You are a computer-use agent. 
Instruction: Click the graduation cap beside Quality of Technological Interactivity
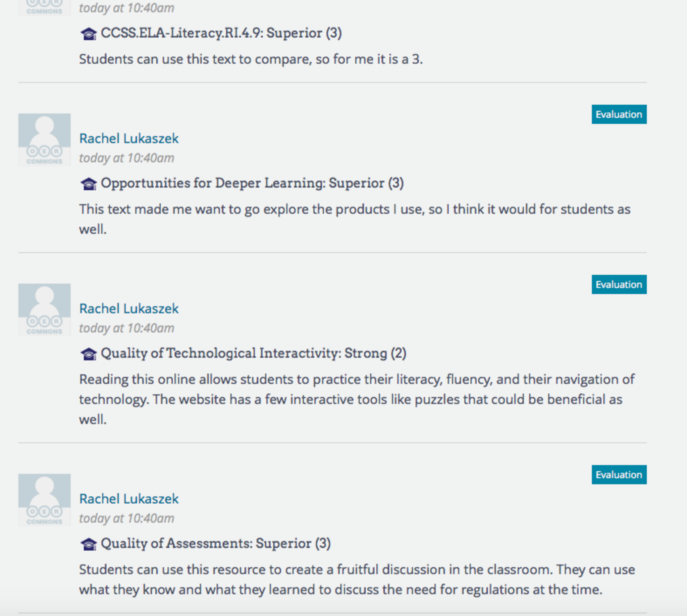89,354
